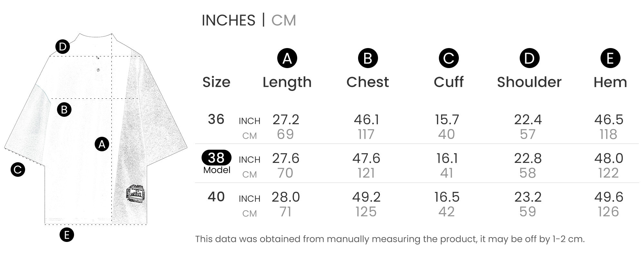Screen dimensions: 644x260
Task: Click the E hem marker below the shirt
Action: pos(67,235)
